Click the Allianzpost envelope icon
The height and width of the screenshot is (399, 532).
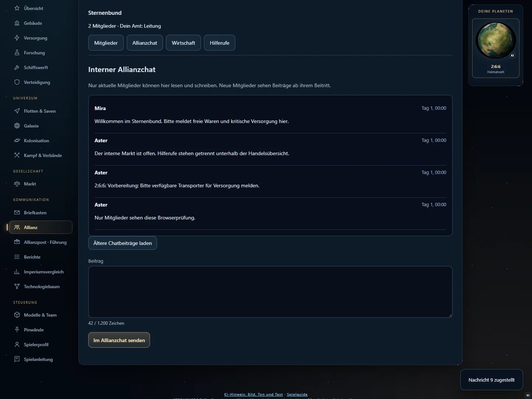click(17, 242)
